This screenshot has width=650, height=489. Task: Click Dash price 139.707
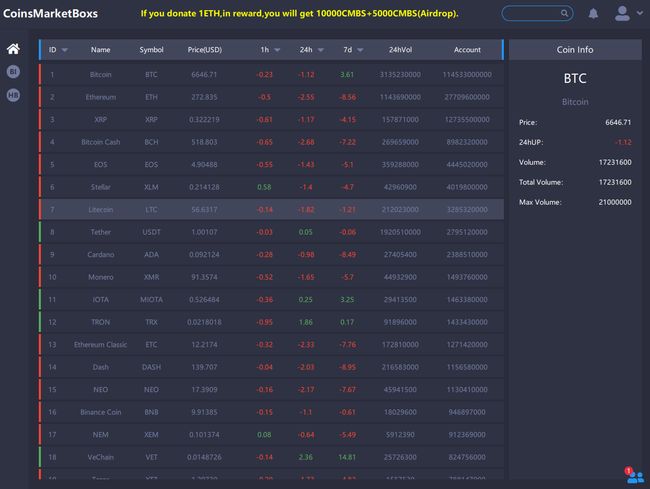point(204,367)
